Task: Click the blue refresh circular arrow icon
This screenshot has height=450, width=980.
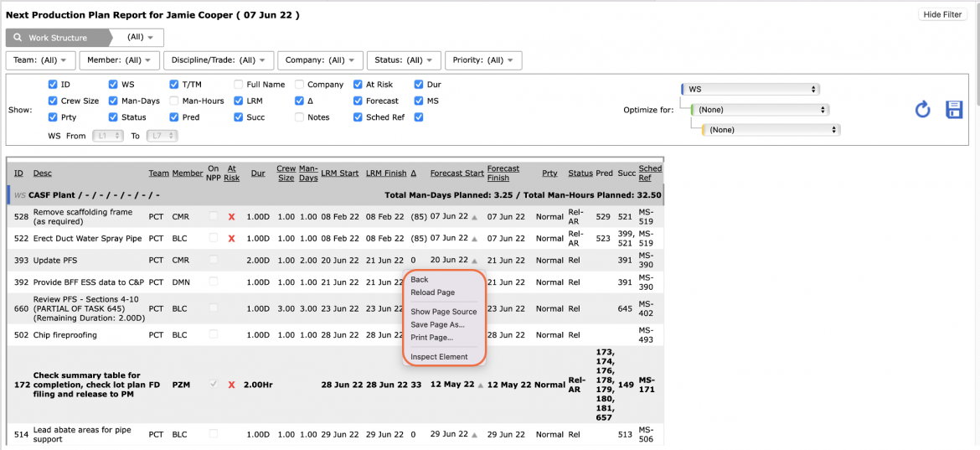Action: (922, 111)
